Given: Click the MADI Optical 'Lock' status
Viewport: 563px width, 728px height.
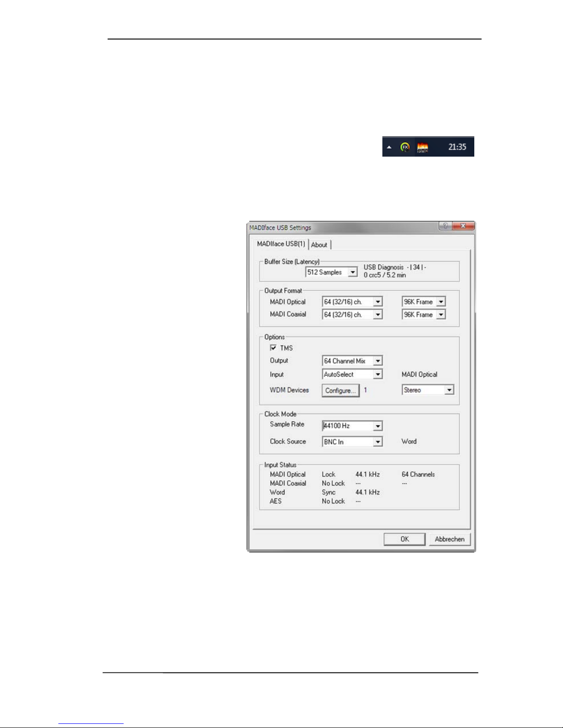Looking at the screenshot, I should coord(329,474).
